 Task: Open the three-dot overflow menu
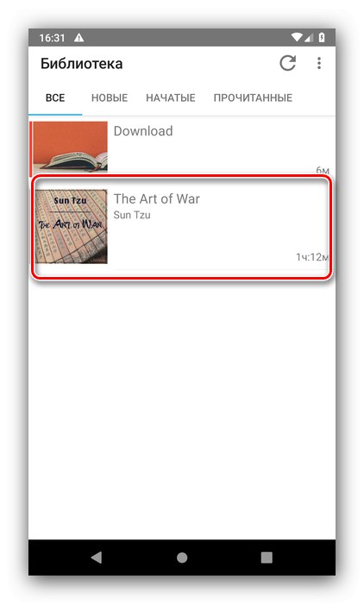(319, 63)
